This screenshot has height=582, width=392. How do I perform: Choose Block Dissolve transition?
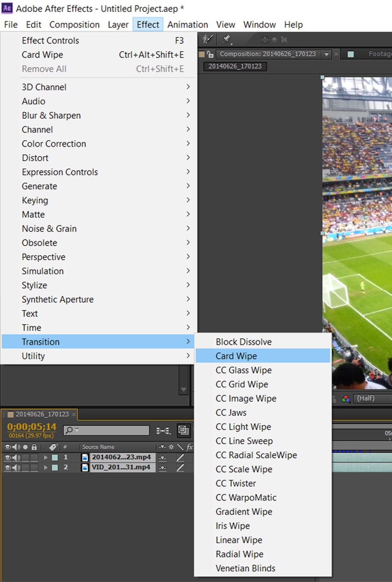[263, 342]
